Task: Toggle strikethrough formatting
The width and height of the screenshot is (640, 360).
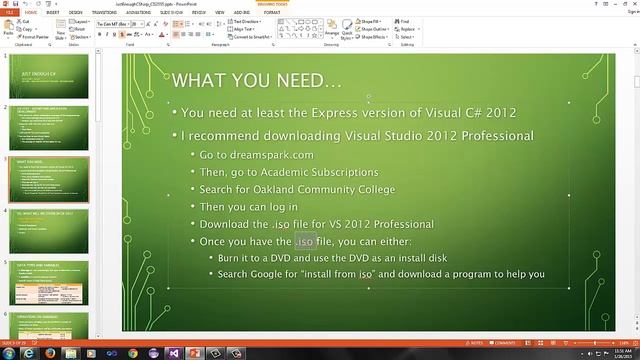Action: tap(129, 35)
